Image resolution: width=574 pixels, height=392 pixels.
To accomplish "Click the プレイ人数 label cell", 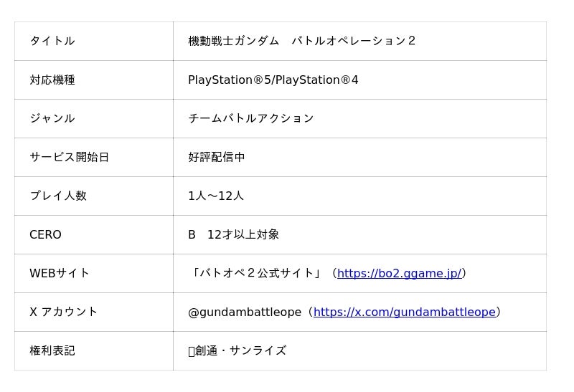I will click(x=58, y=196).
